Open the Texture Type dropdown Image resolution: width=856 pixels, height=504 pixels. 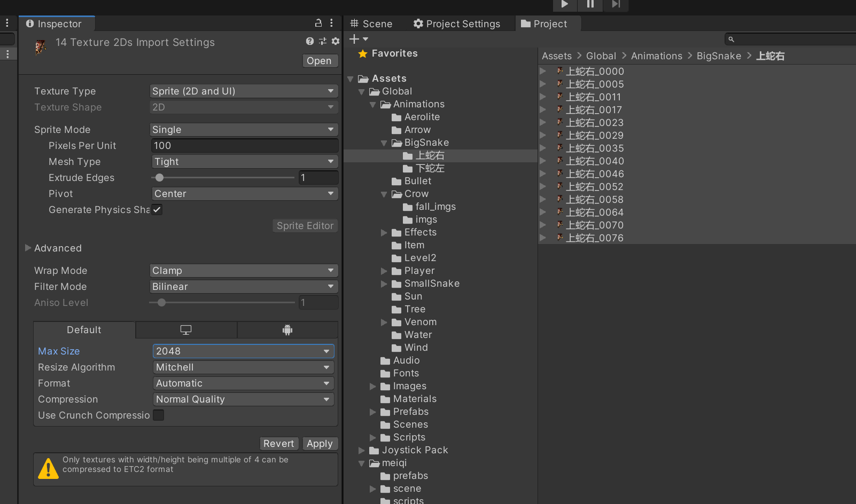point(244,91)
